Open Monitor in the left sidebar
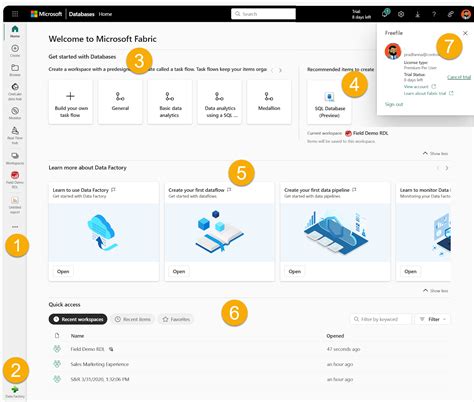Screen dimensions: 474x402 [15, 113]
